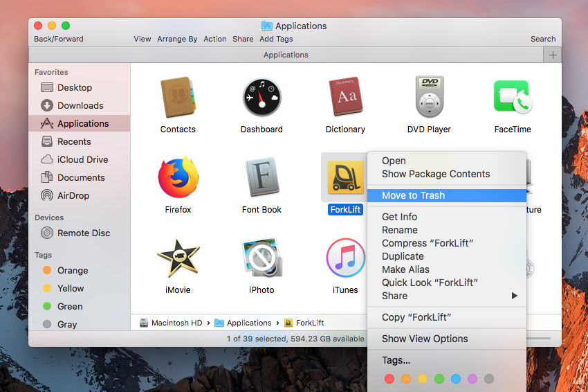Open the Action toolbar menu
Screen dimensions: 588x392
click(x=215, y=39)
